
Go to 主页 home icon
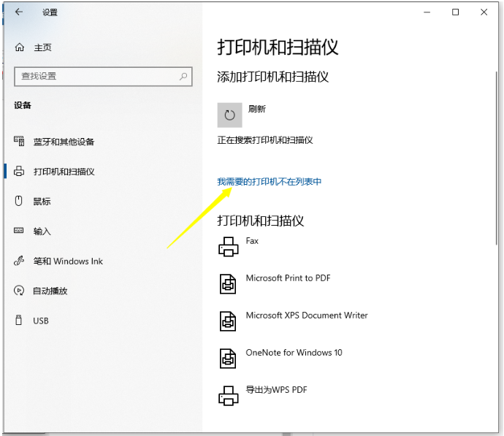(x=20, y=47)
